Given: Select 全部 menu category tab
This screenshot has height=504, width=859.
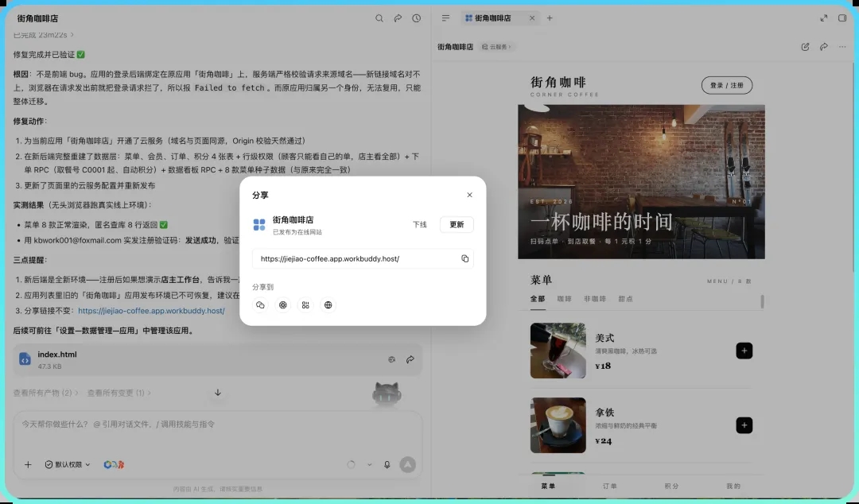Looking at the screenshot, I should coord(538,299).
